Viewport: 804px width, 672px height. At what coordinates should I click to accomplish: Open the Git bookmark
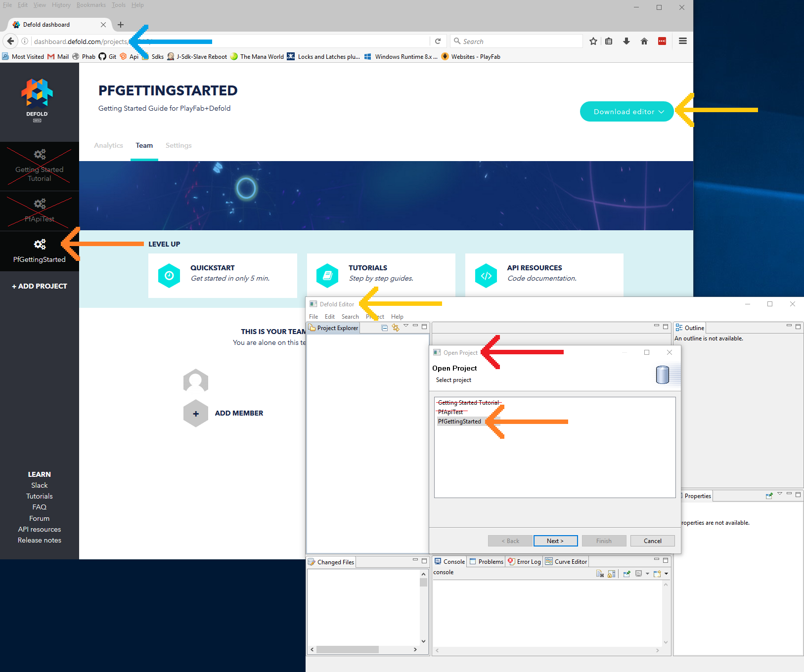pyautogui.click(x=107, y=56)
